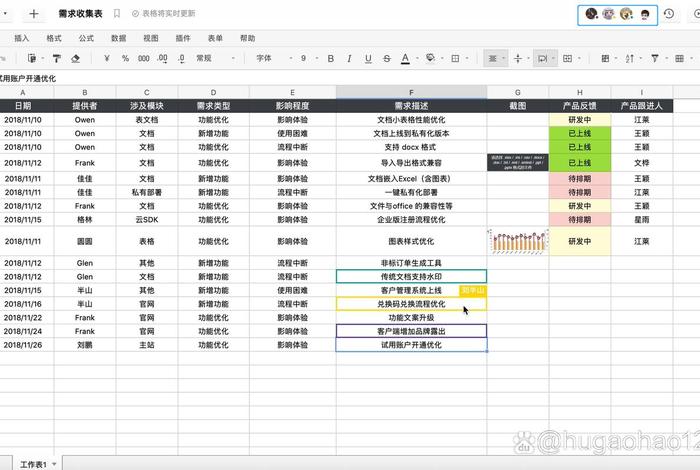Click the collaborator avatars group
The image size is (700, 470).
(x=617, y=15)
